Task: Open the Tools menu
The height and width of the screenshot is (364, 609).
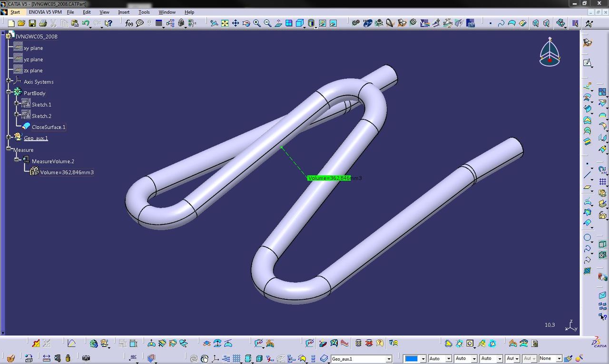Action: tap(144, 12)
